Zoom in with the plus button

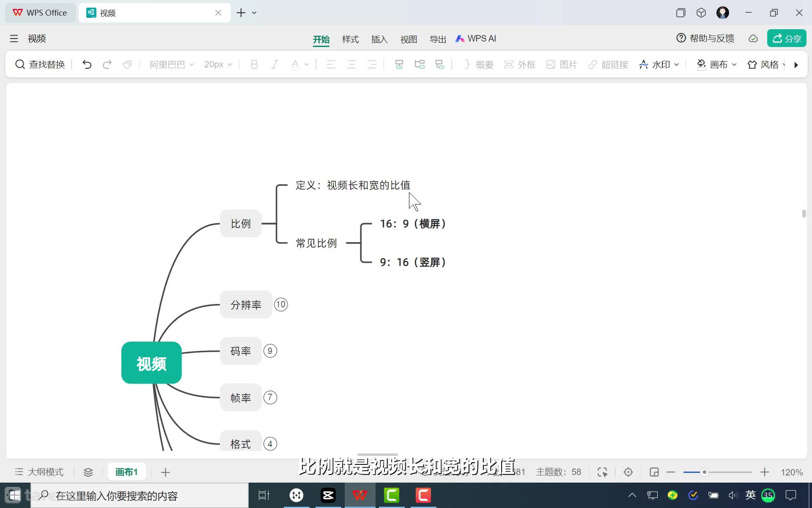coord(764,472)
